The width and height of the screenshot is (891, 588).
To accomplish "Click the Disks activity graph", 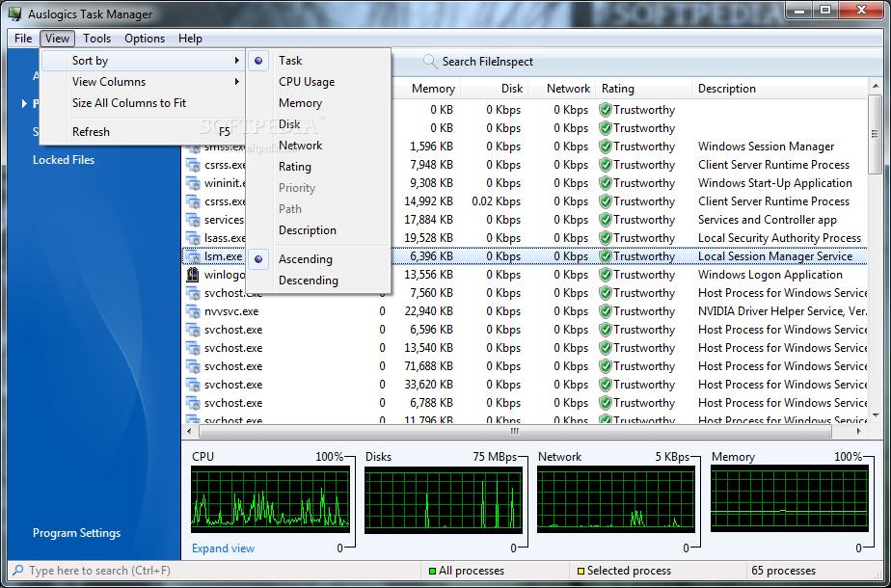I will 444,498.
